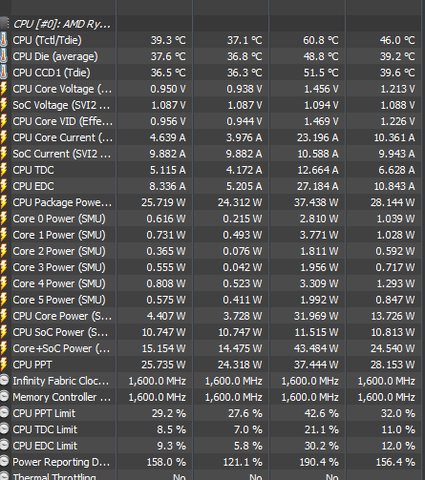Select the CPU [#0]: AMD Ry... header row
The height and width of the screenshot is (480, 425).
(x=212, y=24)
